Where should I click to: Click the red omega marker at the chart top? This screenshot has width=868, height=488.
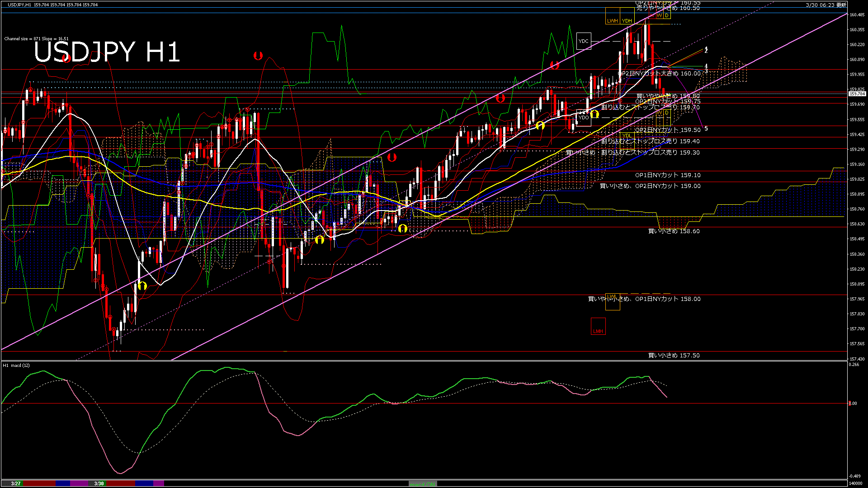coord(258,55)
